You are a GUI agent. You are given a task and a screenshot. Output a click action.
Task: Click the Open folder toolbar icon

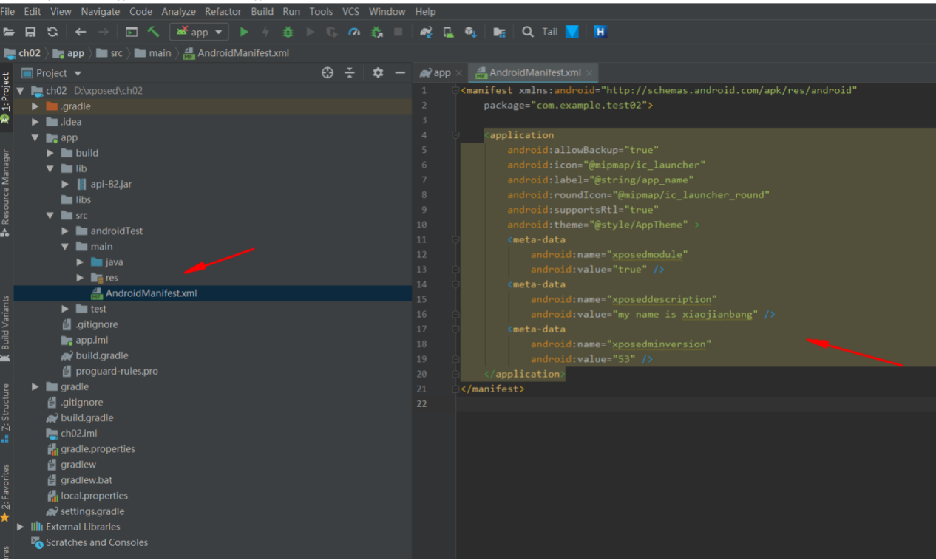click(x=9, y=32)
